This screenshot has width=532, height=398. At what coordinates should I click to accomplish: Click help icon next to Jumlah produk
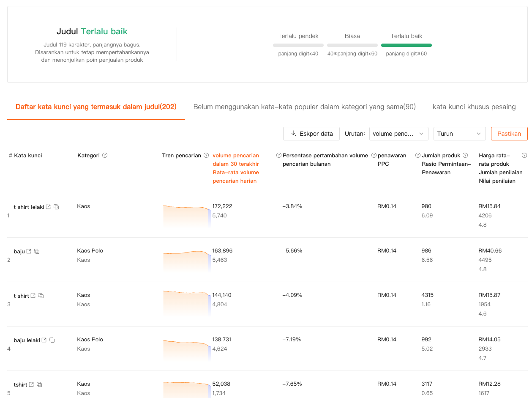tap(465, 155)
